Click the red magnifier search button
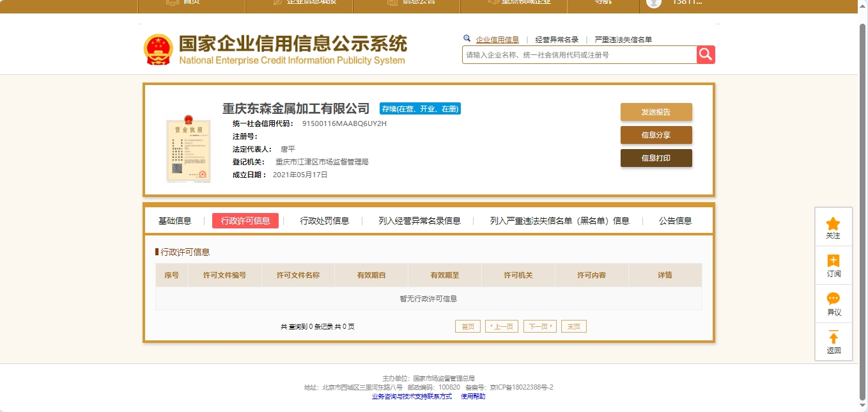 coord(706,54)
